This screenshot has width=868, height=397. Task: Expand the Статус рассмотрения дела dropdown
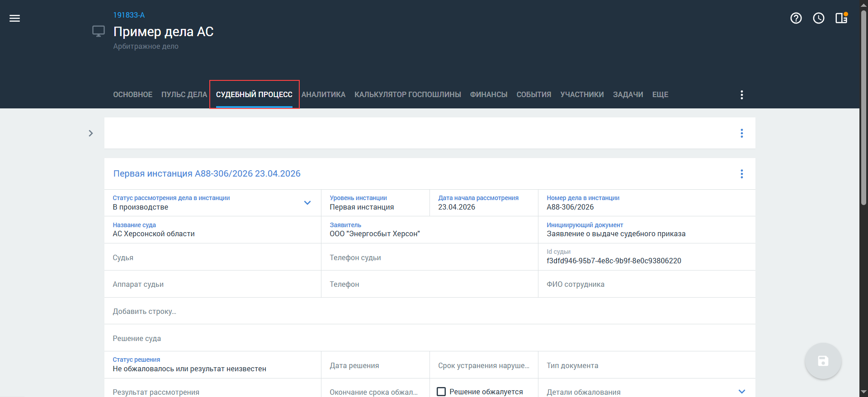pos(307,203)
